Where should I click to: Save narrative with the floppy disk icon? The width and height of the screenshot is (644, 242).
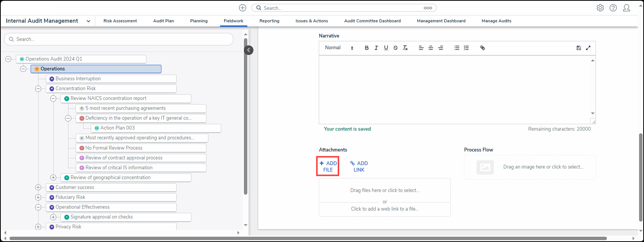[x=579, y=48]
